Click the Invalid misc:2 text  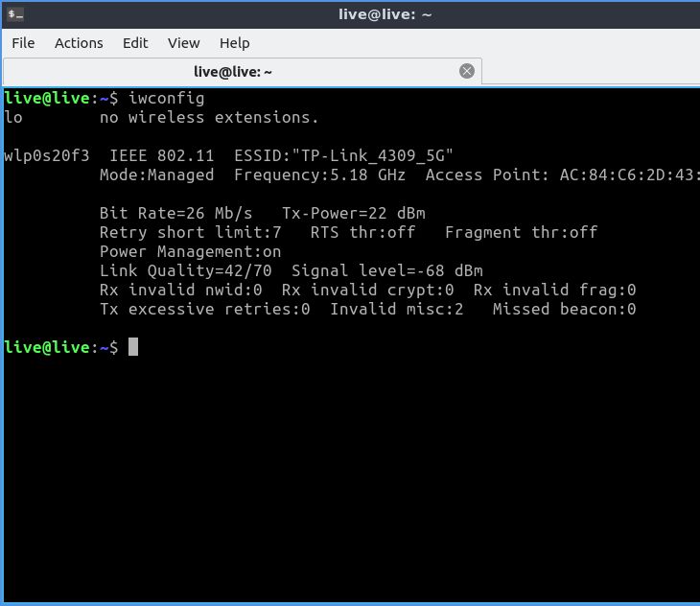(x=396, y=310)
